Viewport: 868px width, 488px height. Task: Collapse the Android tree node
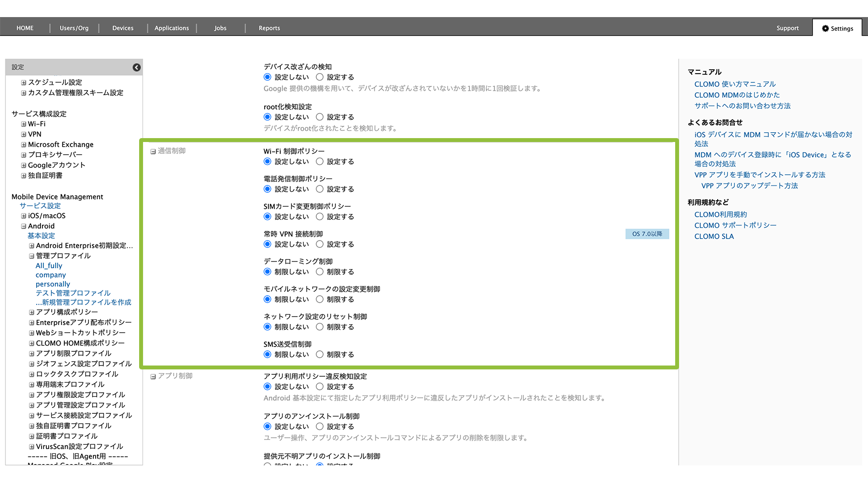(x=23, y=226)
